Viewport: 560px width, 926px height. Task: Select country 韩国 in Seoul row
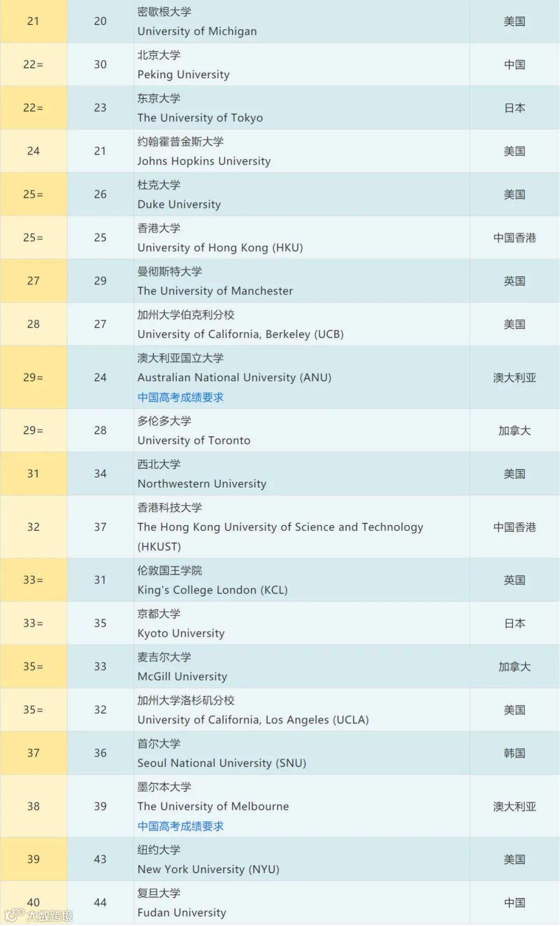pos(514,753)
